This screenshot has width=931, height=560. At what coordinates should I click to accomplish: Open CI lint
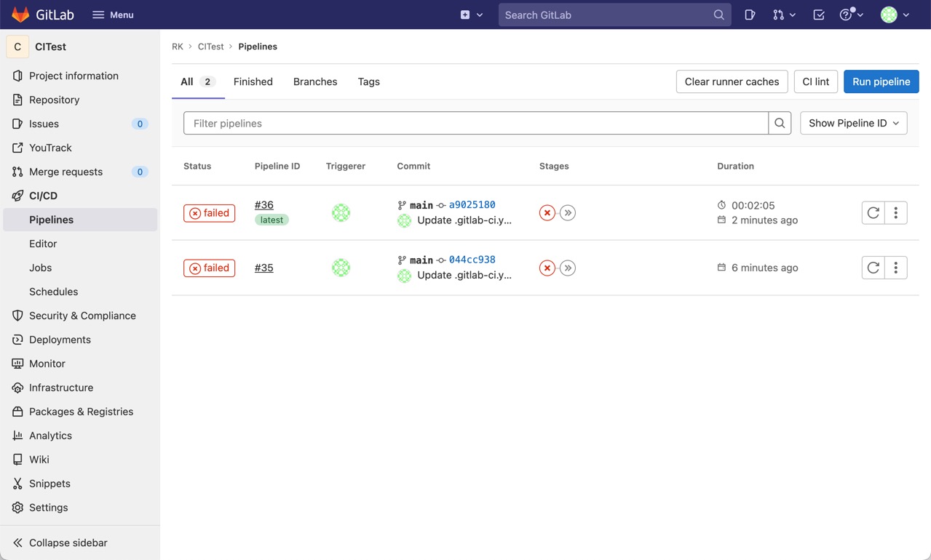(x=816, y=81)
